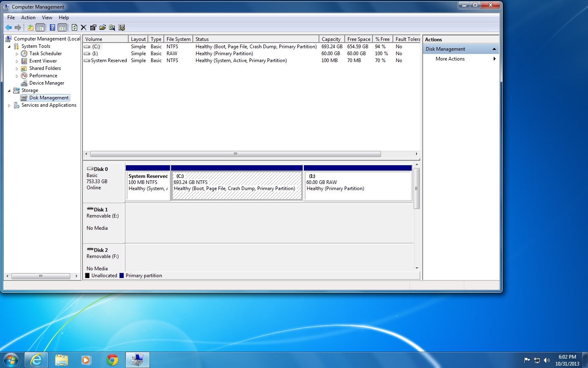Expand the Shared Folders node arrow
Image resolution: width=588 pixels, height=368 pixels.
(17, 69)
